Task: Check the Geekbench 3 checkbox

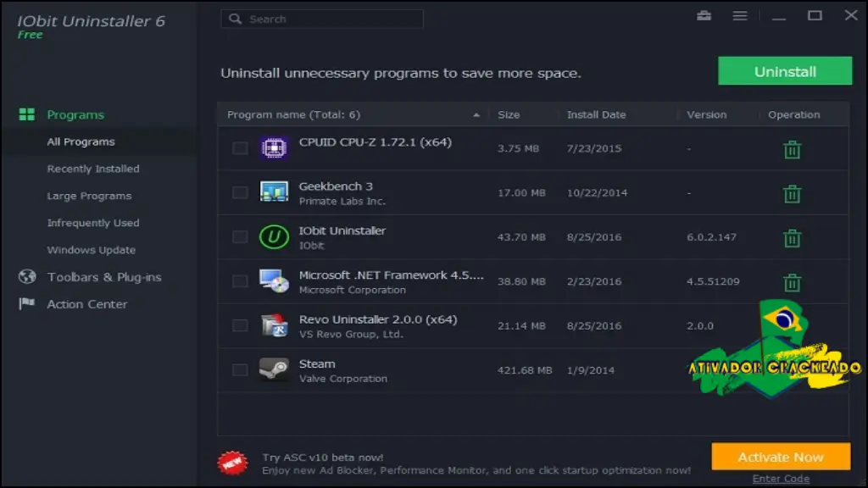Action: (x=240, y=192)
